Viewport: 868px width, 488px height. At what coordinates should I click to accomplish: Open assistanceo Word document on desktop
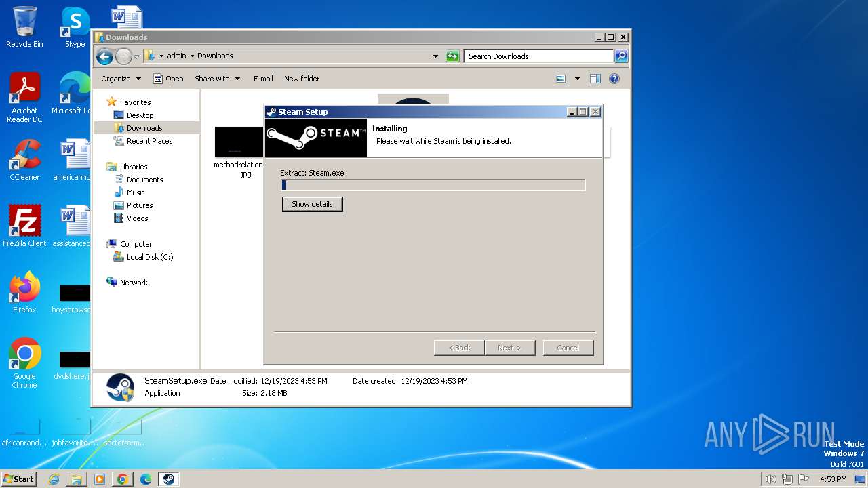tap(72, 226)
